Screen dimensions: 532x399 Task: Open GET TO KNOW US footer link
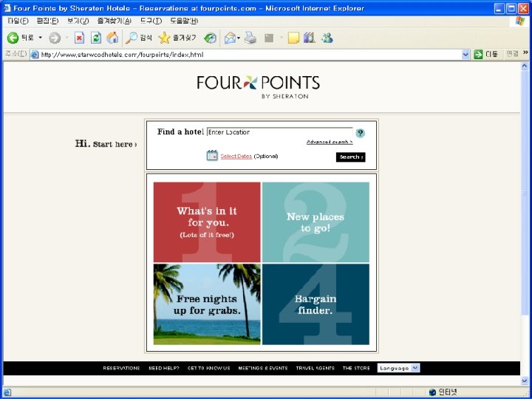208,368
